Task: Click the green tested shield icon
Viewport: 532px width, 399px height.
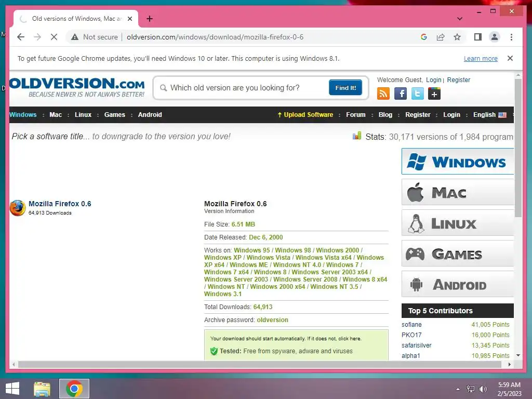Action: coord(214,351)
